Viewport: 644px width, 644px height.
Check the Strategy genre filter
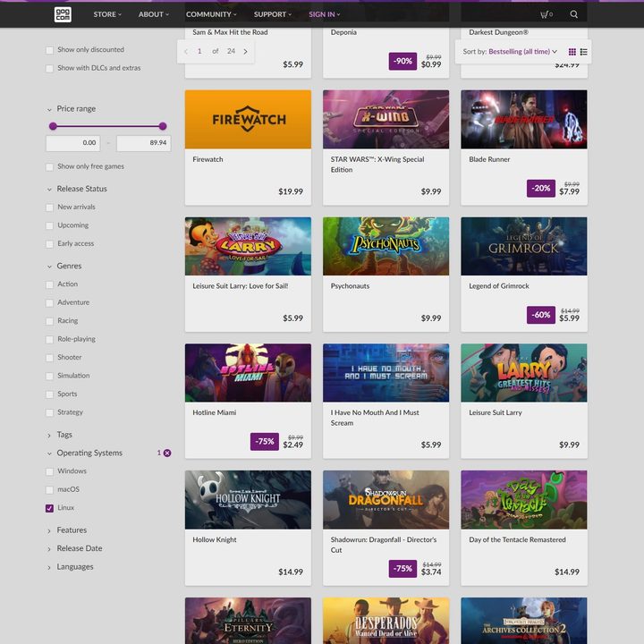point(49,412)
